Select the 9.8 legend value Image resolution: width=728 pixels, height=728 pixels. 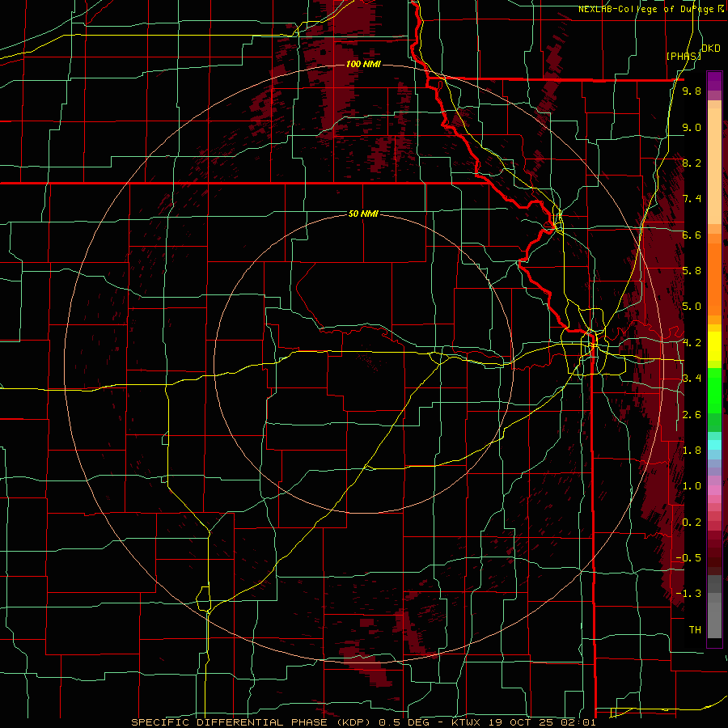pyautogui.click(x=692, y=91)
